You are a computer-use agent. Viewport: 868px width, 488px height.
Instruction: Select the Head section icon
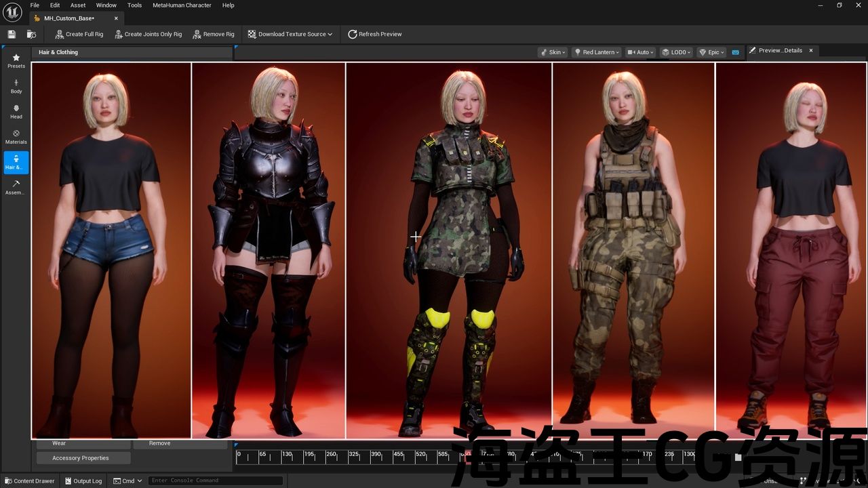pyautogui.click(x=16, y=111)
